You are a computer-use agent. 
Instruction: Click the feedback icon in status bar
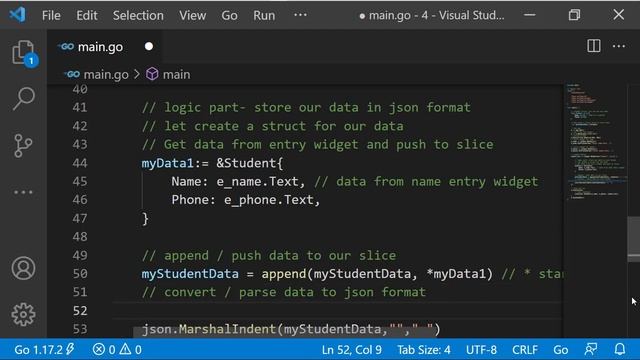click(591, 349)
